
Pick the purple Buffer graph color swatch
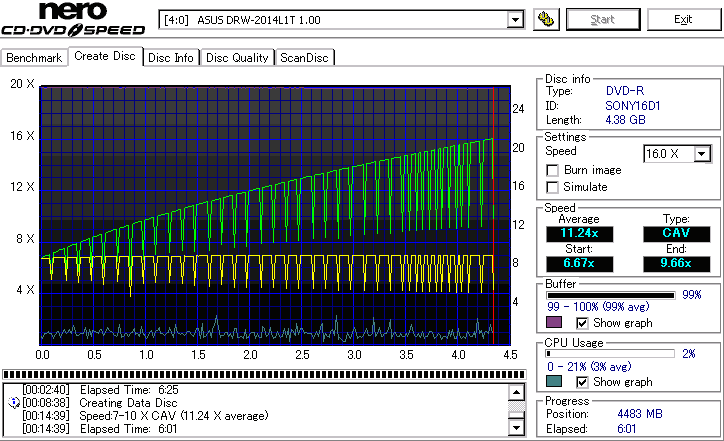tap(554, 323)
